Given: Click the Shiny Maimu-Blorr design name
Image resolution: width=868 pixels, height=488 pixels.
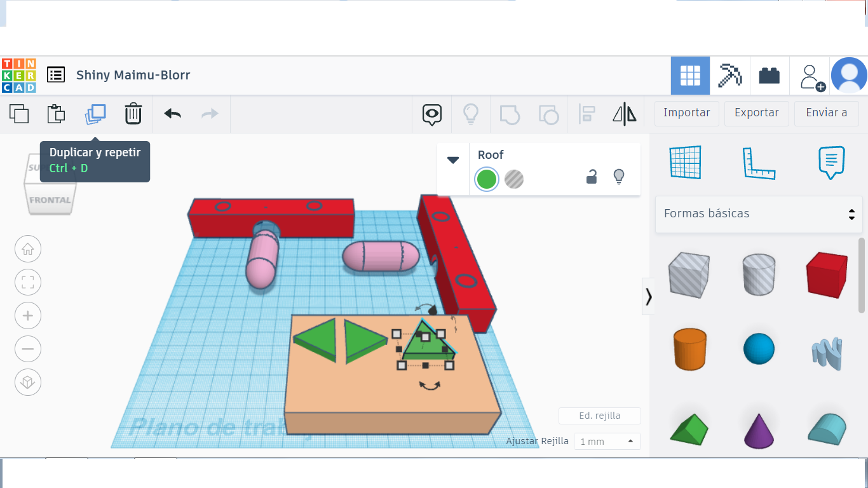Looking at the screenshot, I should (x=133, y=75).
